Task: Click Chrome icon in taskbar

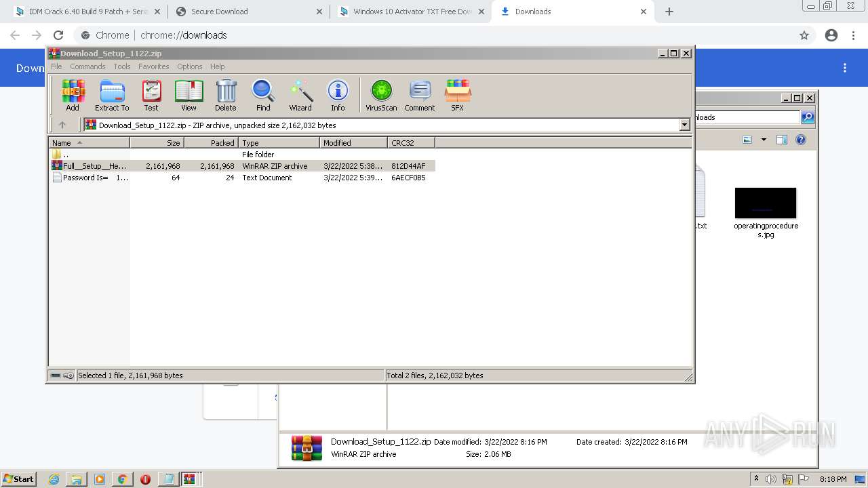Action: 122,479
